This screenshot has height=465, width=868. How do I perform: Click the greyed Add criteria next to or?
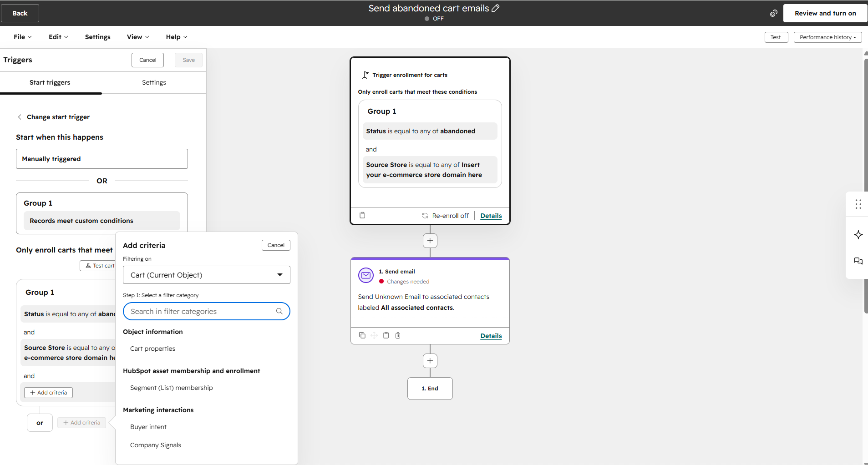[x=82, y=423]
